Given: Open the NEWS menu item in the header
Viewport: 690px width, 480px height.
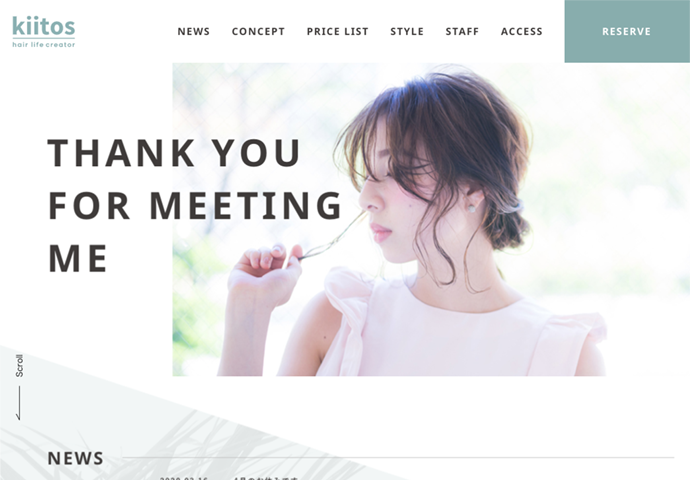Looking at the screenshot, I should click(194, 32).
